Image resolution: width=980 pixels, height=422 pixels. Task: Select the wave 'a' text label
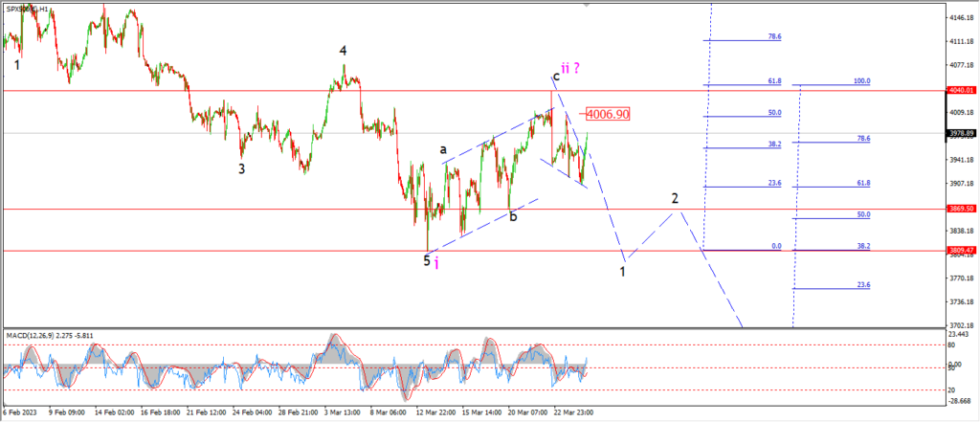click(443, 149)
